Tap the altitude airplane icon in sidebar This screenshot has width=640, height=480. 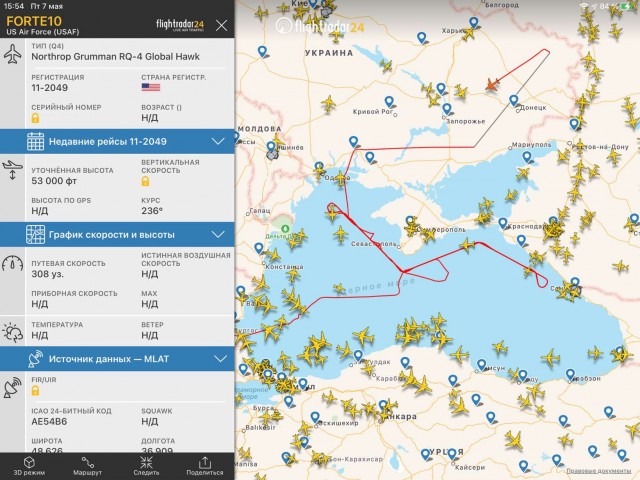pos(12,170)
